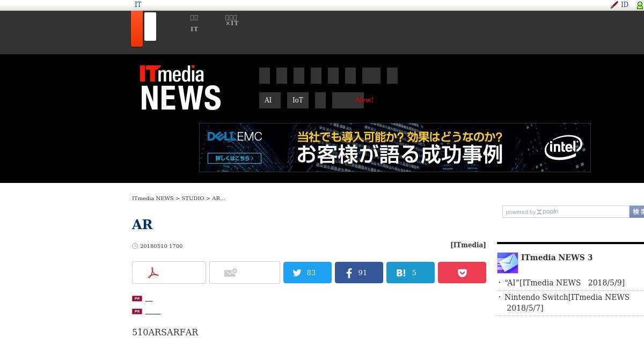Click the ITmedia NEWS logo

[x=180, y=88]
